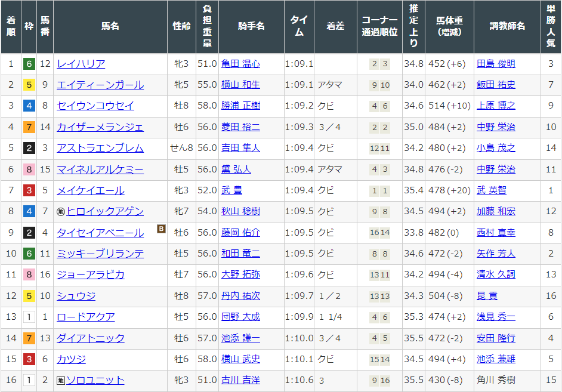Open horse page ロードアクア
This screenshot has width=562, height=392.
pos(86,317)
